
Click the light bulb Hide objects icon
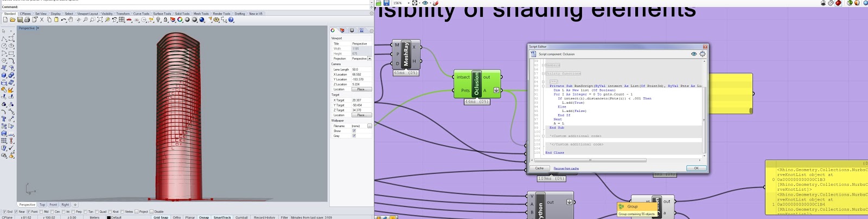(x=158, y=20)
